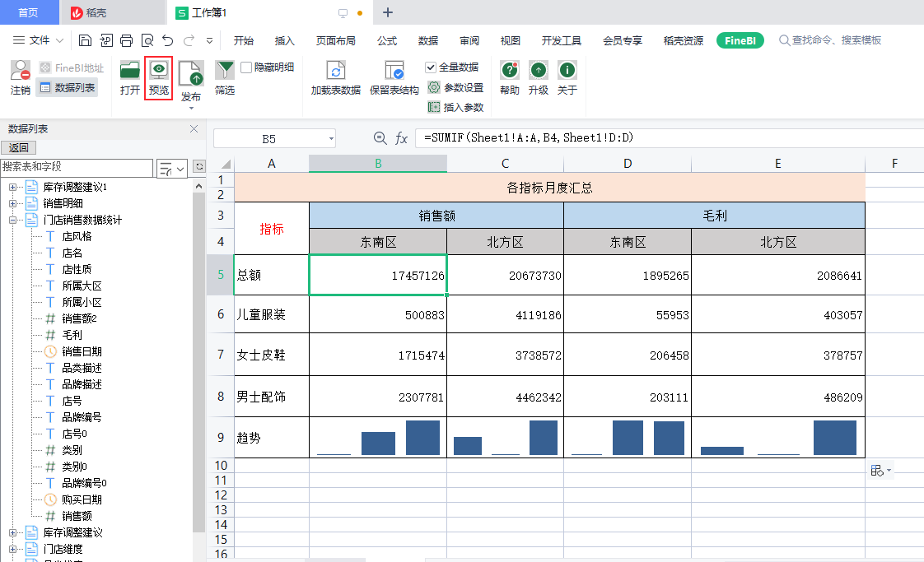This screenshot has height=562, width=924.
Task: Click the 发布 publish icon
Action: [x=191, y=74]
